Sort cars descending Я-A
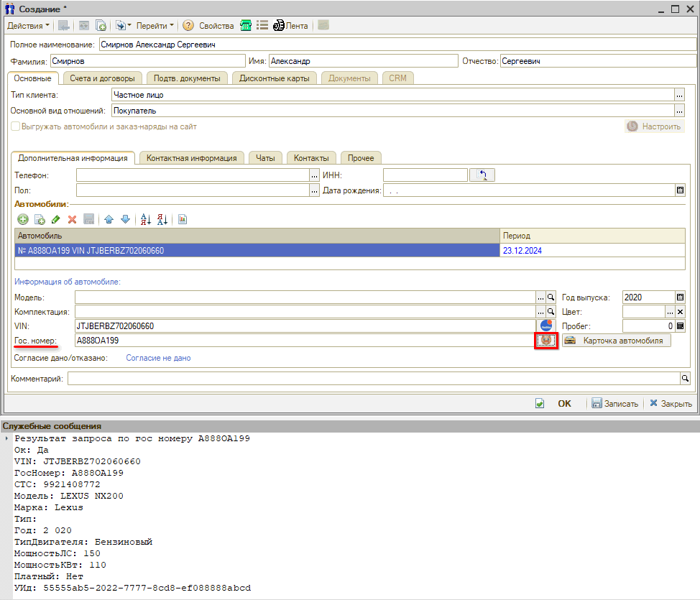This screenshot has height=600, width=700. pos(162,219)
